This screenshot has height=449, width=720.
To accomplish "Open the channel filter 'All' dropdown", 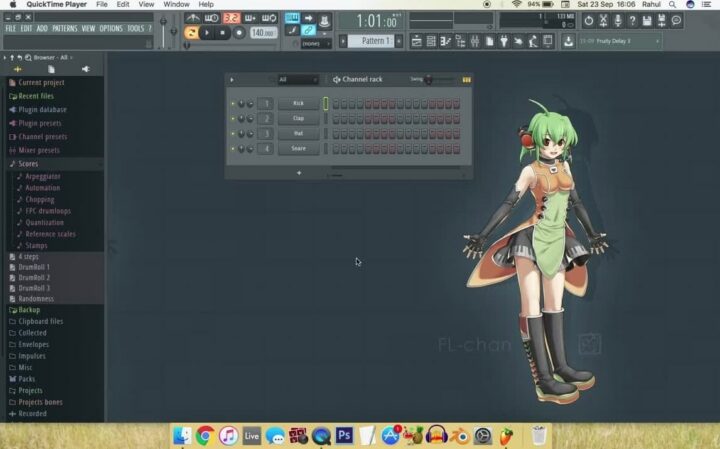I will [297, 79].
